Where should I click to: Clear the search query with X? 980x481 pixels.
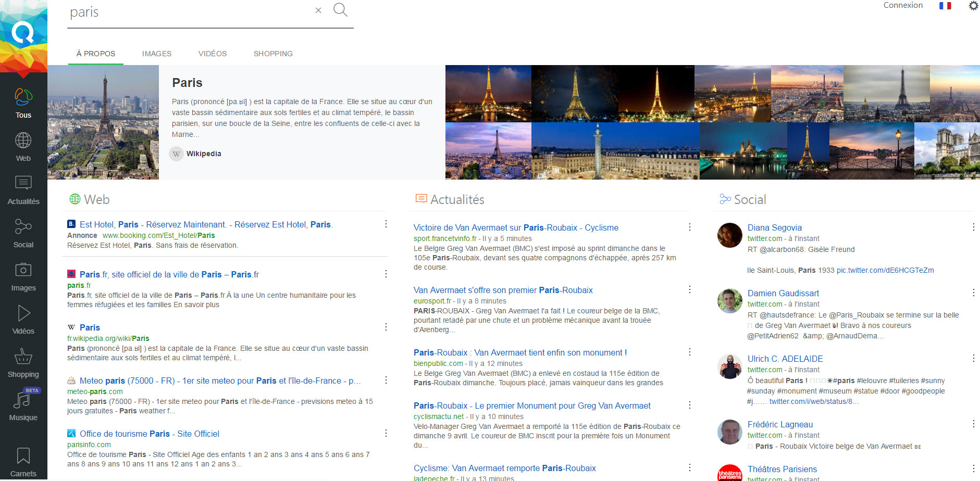coord(318,10)
